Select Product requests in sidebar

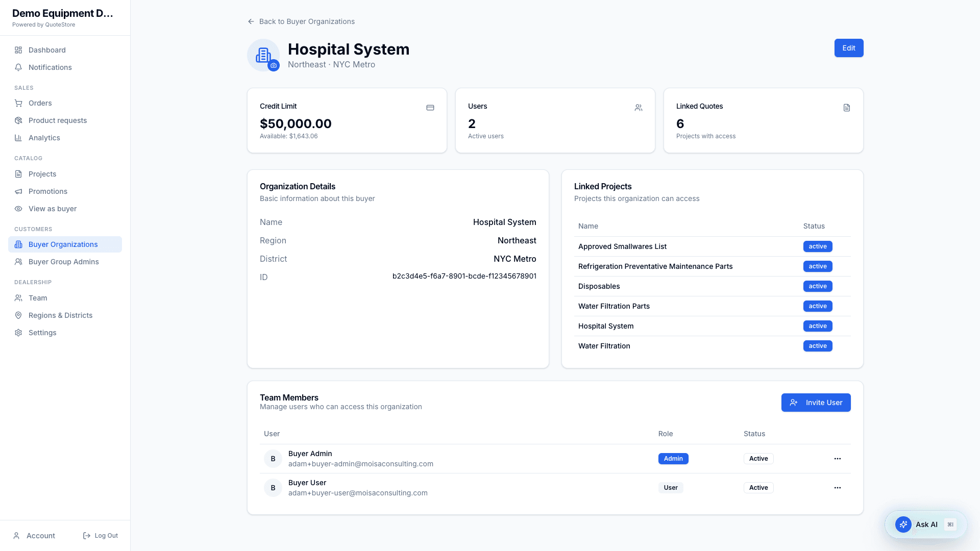pyautogui.click(x=65, y=120)
